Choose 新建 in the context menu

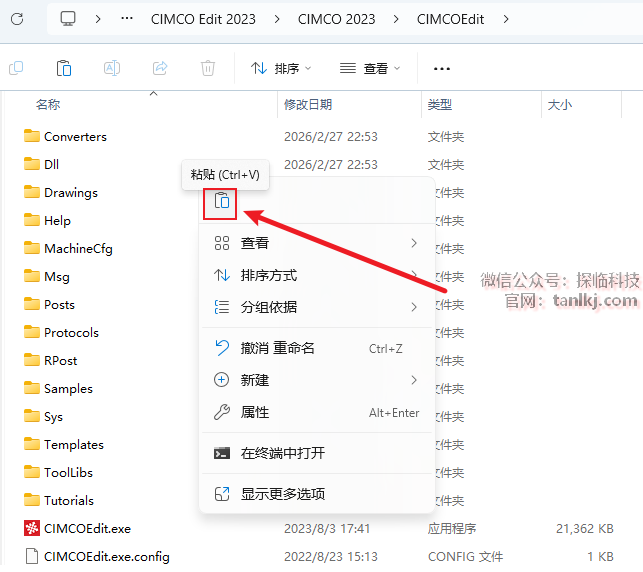[x=317, y=380]
